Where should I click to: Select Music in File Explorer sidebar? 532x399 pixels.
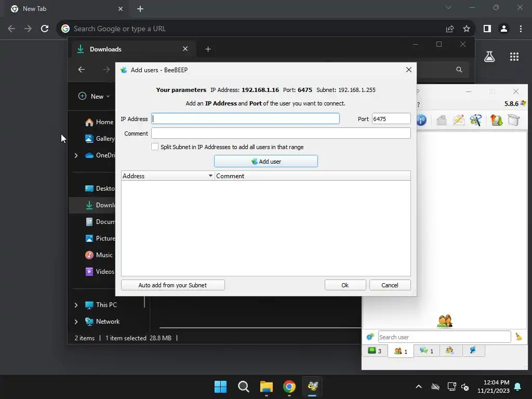coord(99,255)
